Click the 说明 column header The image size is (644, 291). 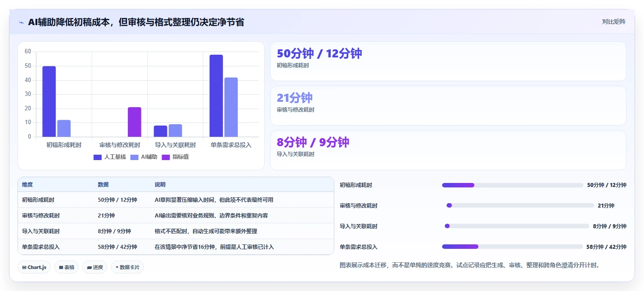[160, 185]
